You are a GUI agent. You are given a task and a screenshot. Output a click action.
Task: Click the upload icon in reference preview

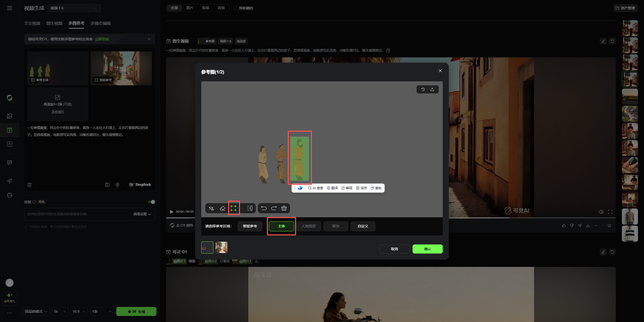tap(432, 89)
